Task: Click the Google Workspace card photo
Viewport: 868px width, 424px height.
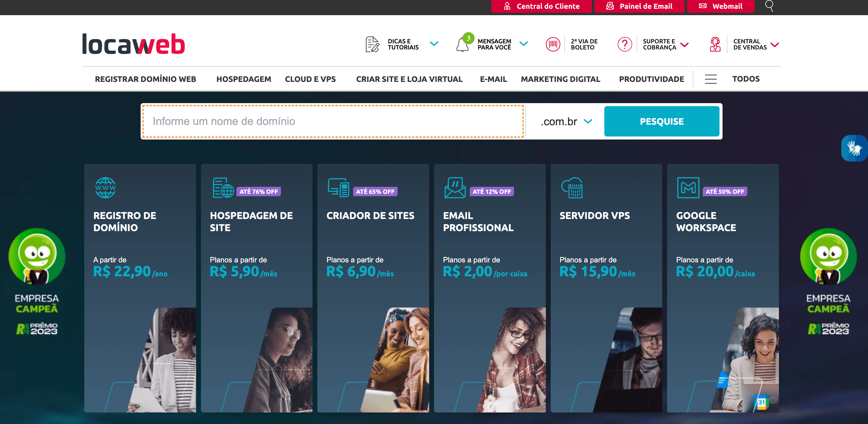Action: pyautogui.click(x=745, y=360)
